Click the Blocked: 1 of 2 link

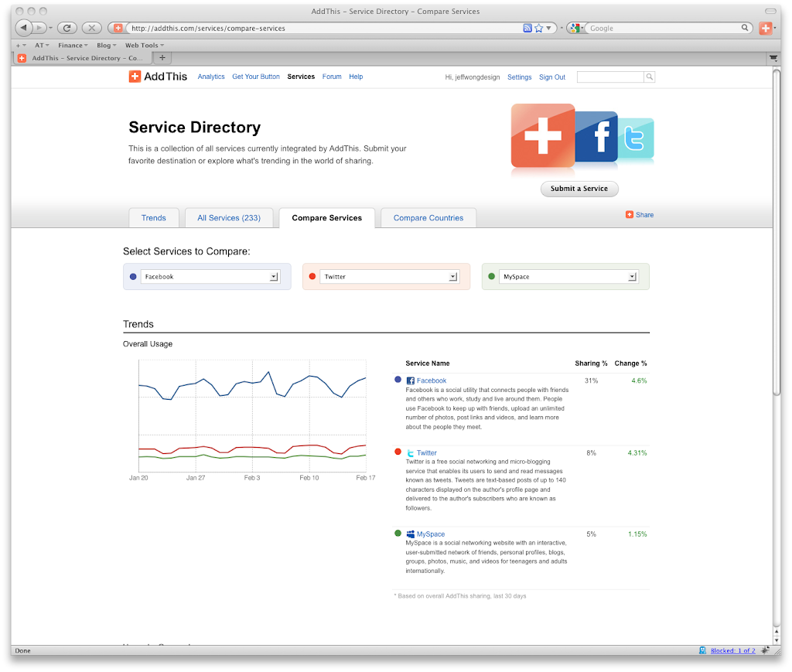tap(733, 650)
